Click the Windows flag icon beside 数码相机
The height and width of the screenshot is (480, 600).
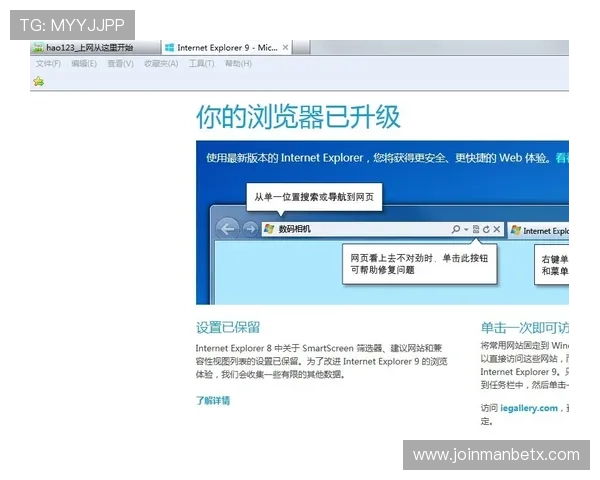point(269,229)
